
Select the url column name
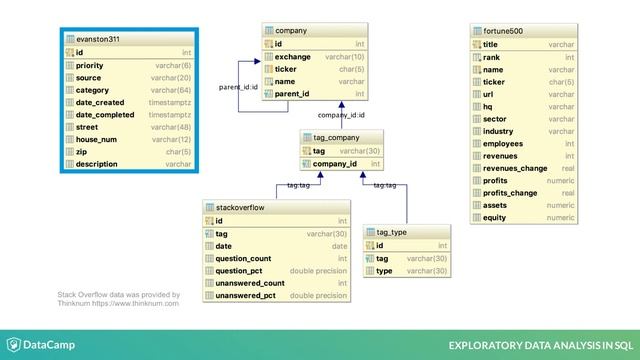pos(488,94)
